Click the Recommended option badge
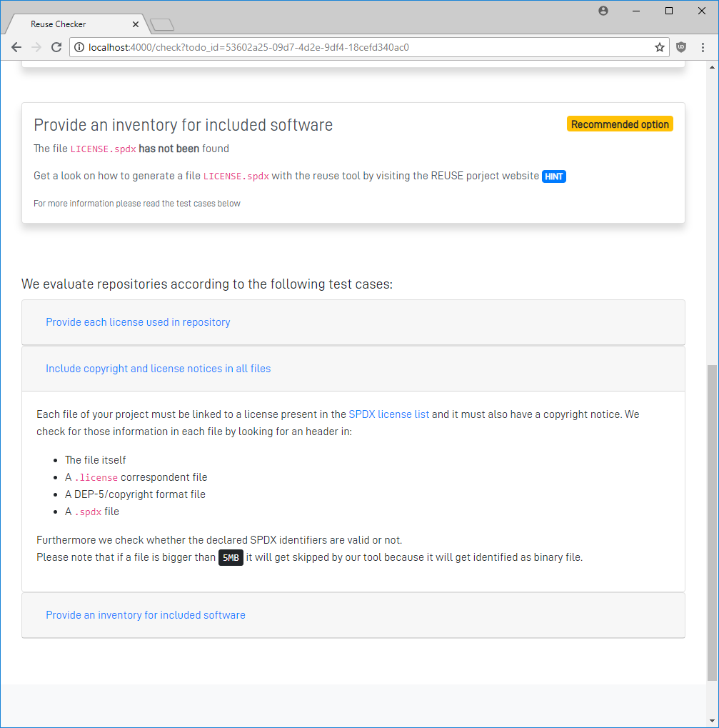This screenshot has height=728, width=719. pos(620,124)
